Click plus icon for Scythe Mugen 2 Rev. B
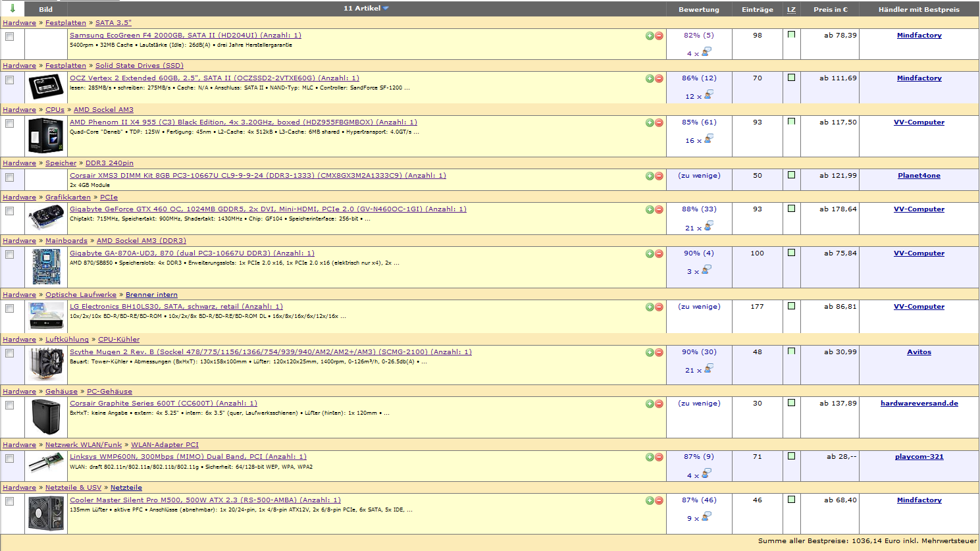This screenshot has height=551, width=980. [x=650, y=352]
